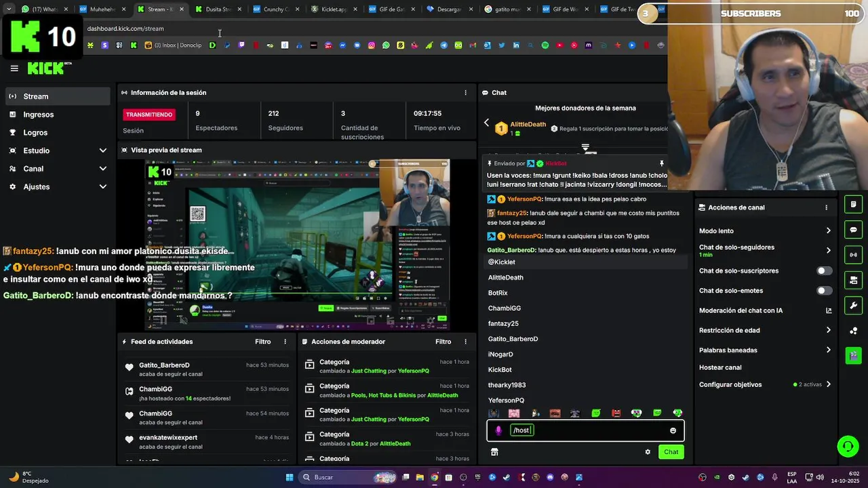868x488 pixels.
Task: Click the broadcast signal icon in right sidebar
Action: coord(854,255)
